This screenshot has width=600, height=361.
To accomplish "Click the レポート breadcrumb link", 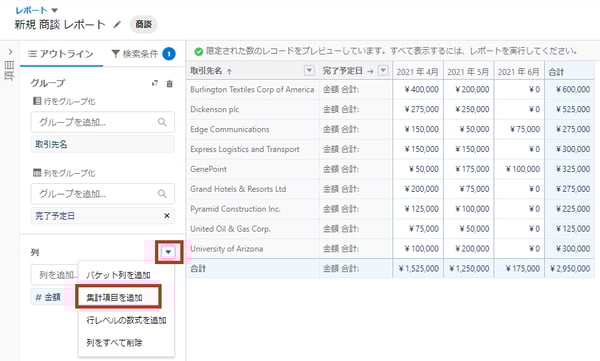I will tap(31, 10).
